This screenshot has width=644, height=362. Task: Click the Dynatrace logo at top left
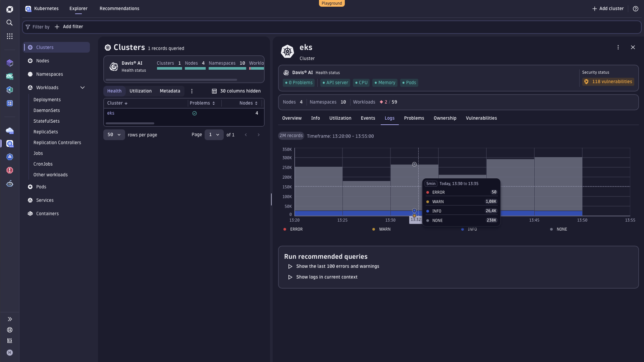[x=10, y=9]
